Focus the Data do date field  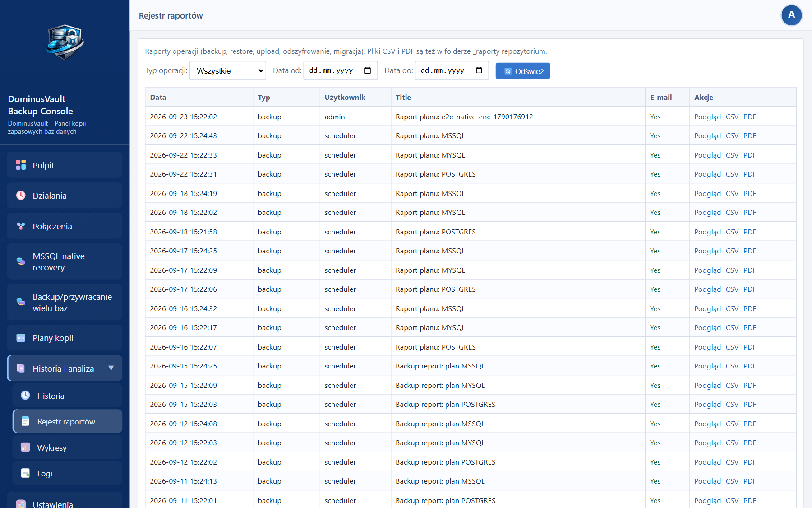pyautogui.click(x=452, y=70)
